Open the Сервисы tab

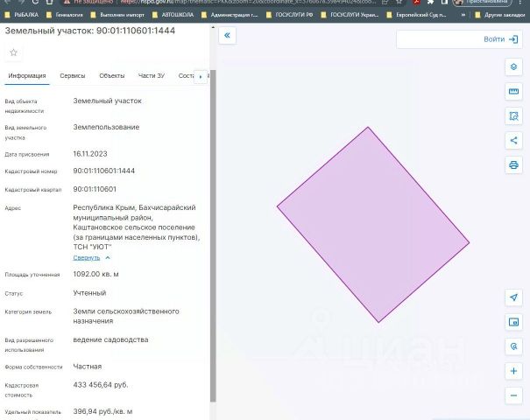click(x=73, y=75)
